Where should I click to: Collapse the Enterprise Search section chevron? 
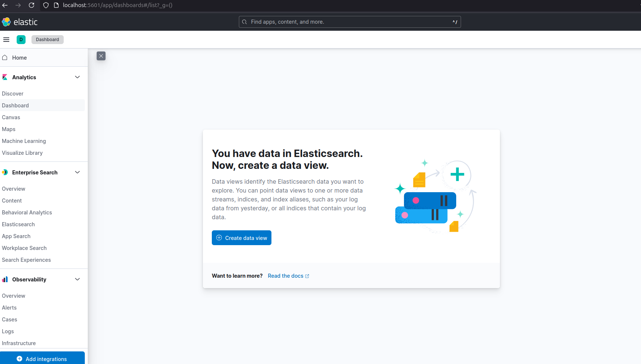(77, 172)
